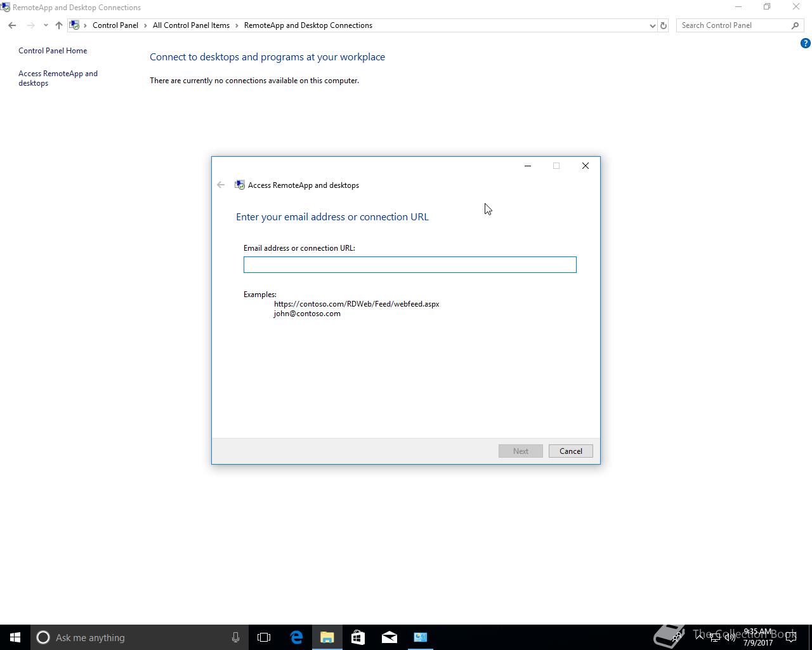812x650 pixels.
Task: Click the window title bar RemoteApp icon
Action: (x=5, y=8)
